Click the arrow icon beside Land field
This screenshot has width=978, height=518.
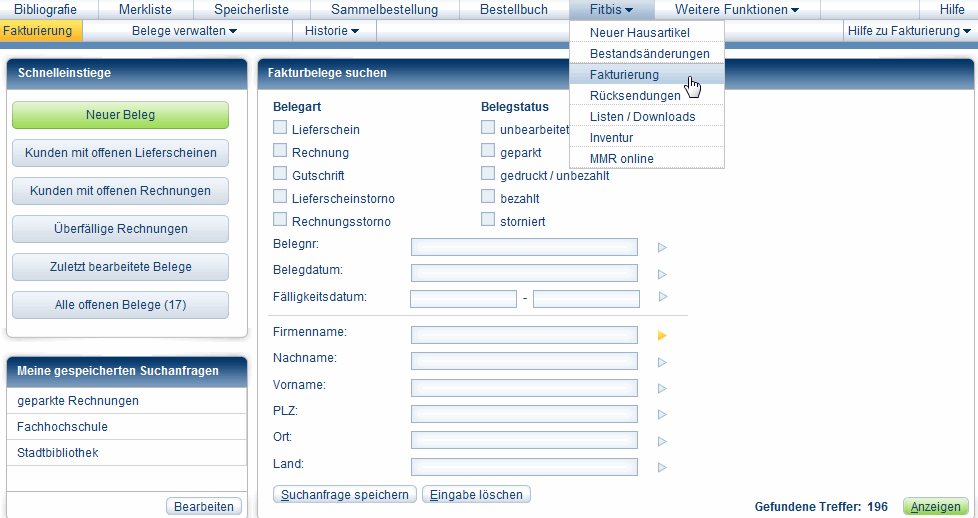click(x=661, y=467)
